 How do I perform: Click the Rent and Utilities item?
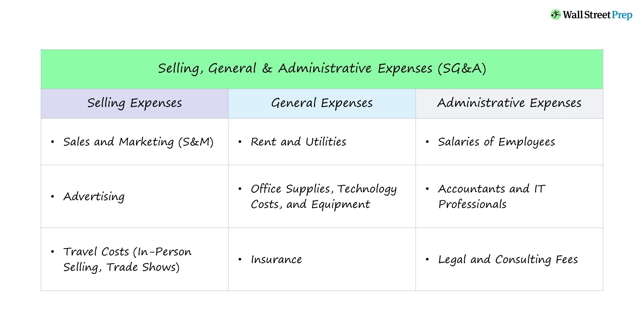pos(298,142)
